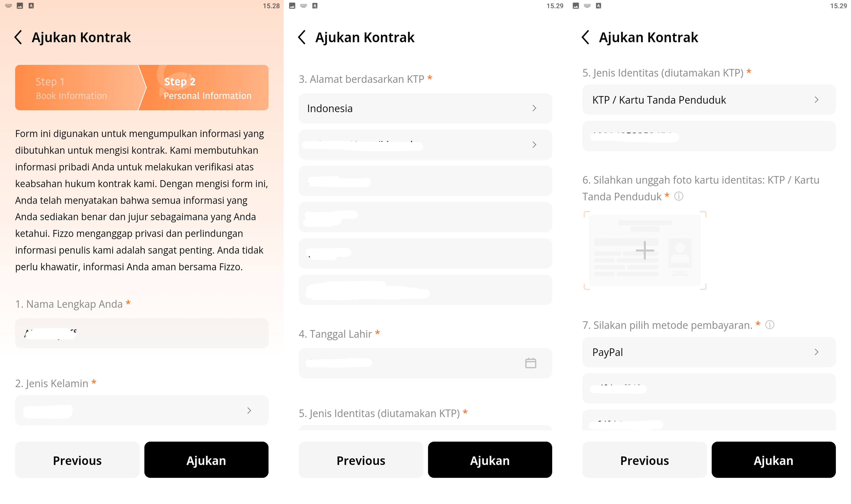Tap the back arrow in the leftmost Ajukan Kontrak header
The height and width of the screenshot is (504, 851).
[18, 37]
